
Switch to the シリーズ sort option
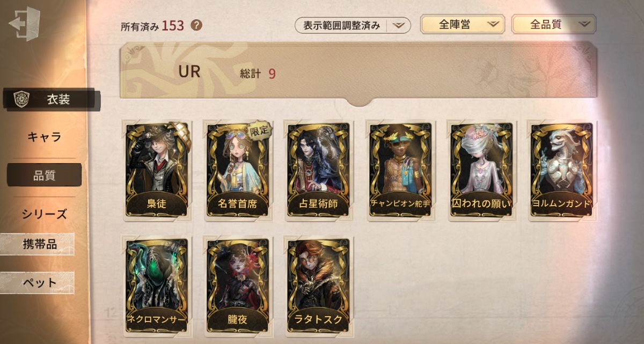(44, 214)
